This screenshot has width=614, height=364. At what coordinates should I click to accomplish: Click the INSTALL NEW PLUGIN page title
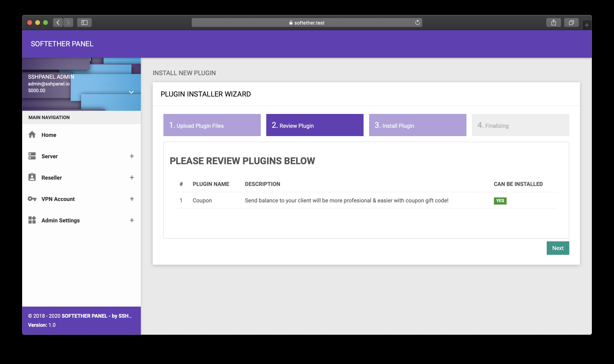point(184,73)
